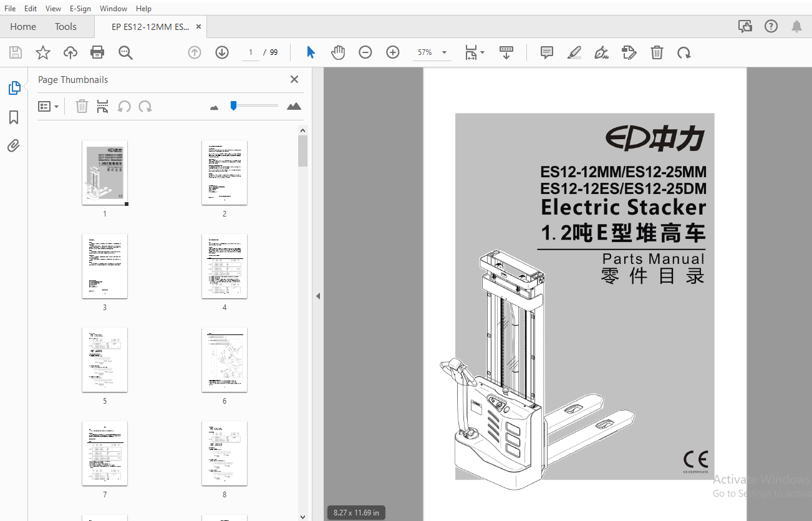Click thumbnails scrollbar up arrow
The image size is (812, 521).
tap(302, 130)
